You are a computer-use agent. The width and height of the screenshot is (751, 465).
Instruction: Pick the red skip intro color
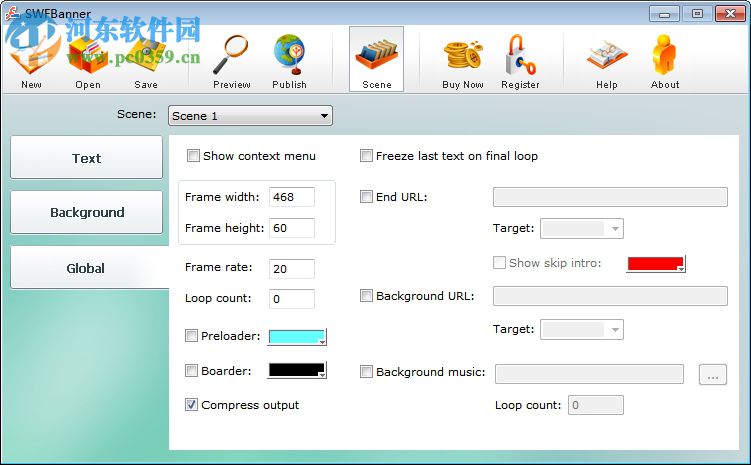(x=656, y=264)
